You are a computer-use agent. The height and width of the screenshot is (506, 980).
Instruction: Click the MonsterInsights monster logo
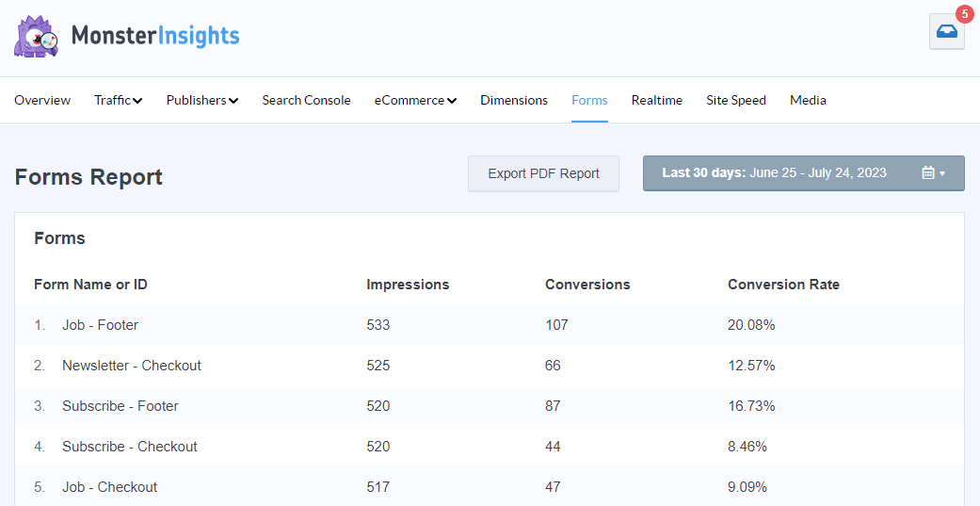[37, 37]
